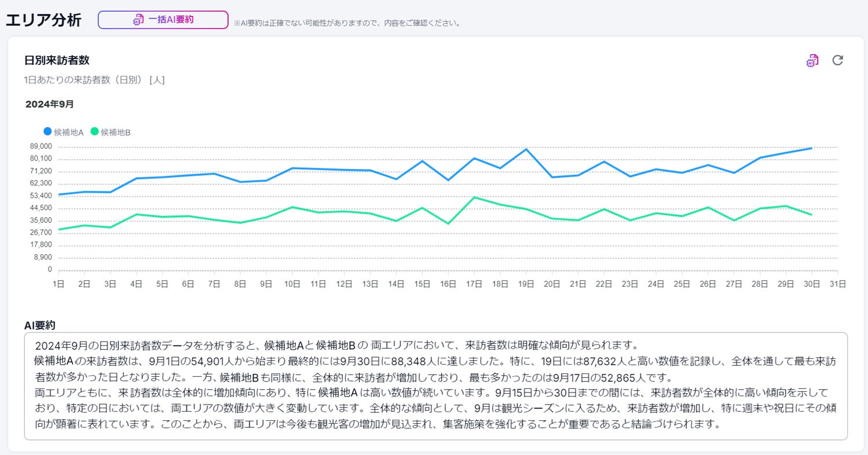868x455 pixels.
Task: Select the 17日 peak on 候補地B line
Action: 474,197
